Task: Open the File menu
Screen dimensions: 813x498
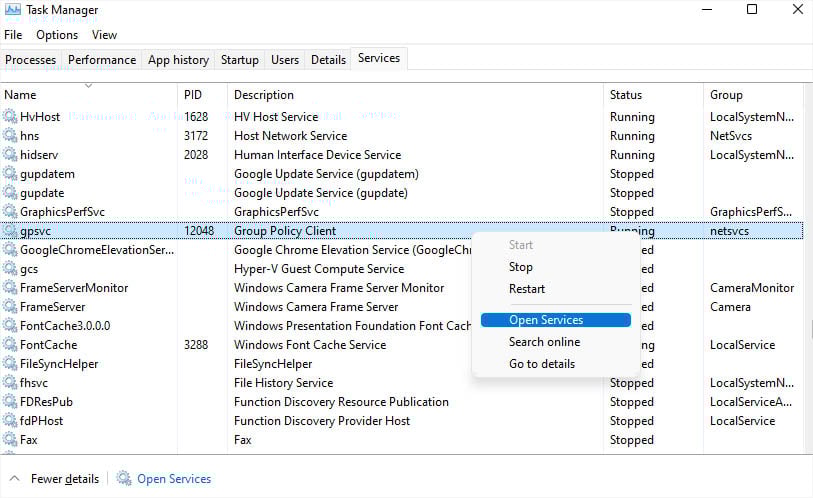Action: pos(13,35)
